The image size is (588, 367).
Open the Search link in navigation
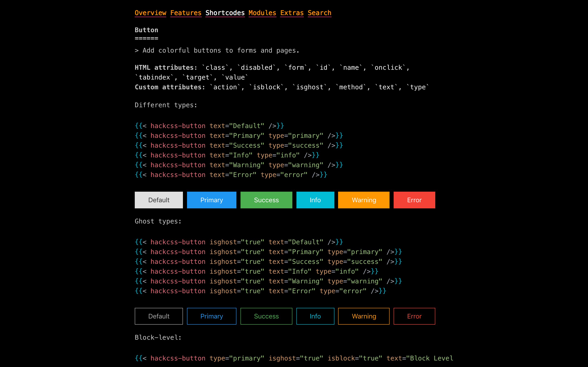click(319, 13)
